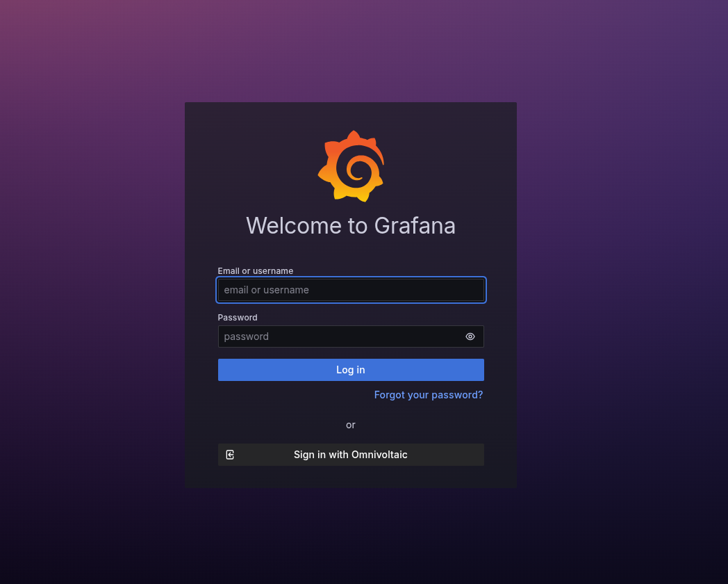Open the Forgot your password link

tap(428, 395)
